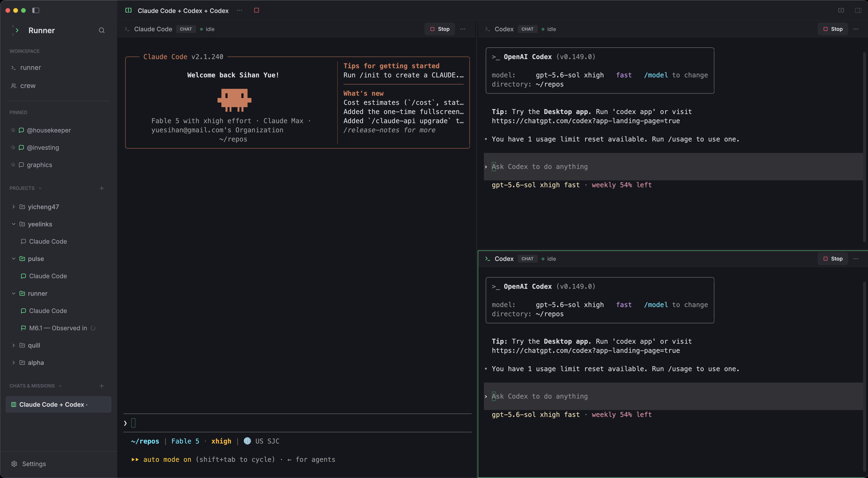Unpin the @investing chat pin icon
The image size is (868, 478).
pos(13,147)
